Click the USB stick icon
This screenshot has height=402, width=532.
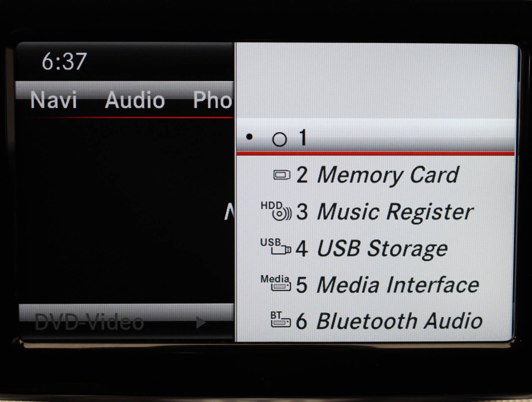[276, 247]
